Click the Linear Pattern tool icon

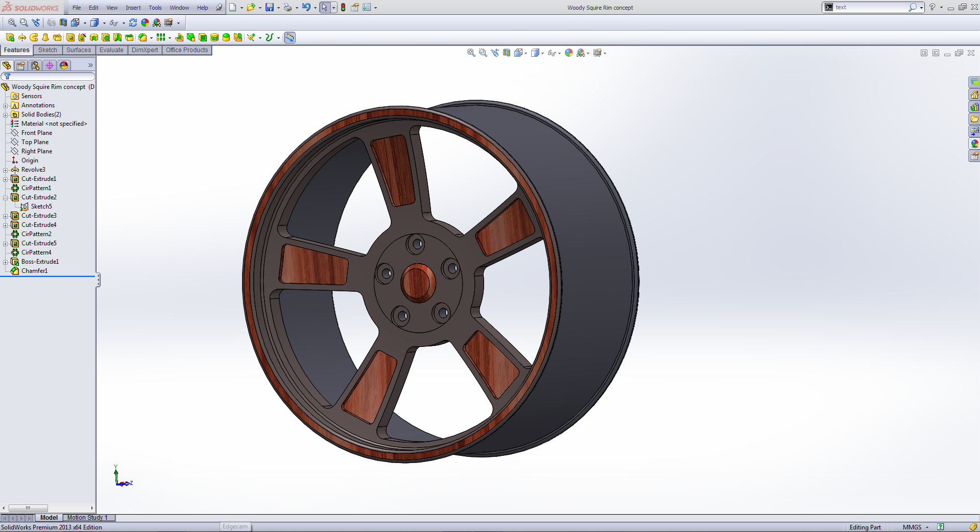click(x=161, y=37)
